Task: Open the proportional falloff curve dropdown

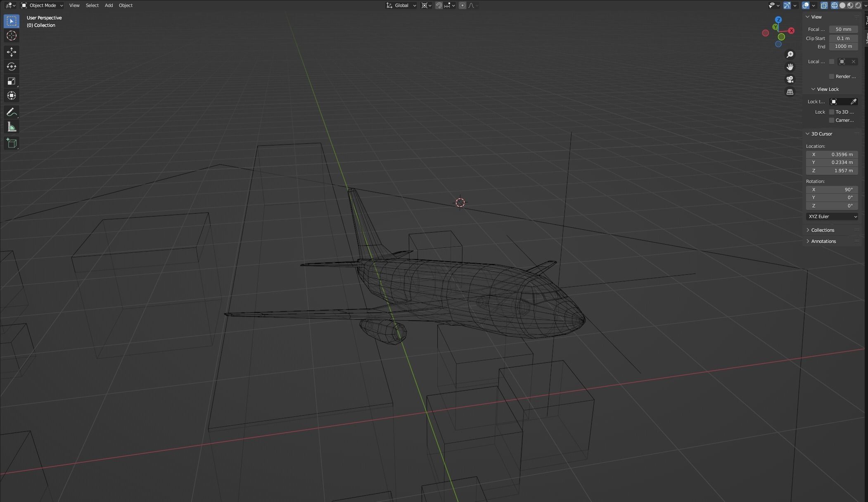Action: 473,5
